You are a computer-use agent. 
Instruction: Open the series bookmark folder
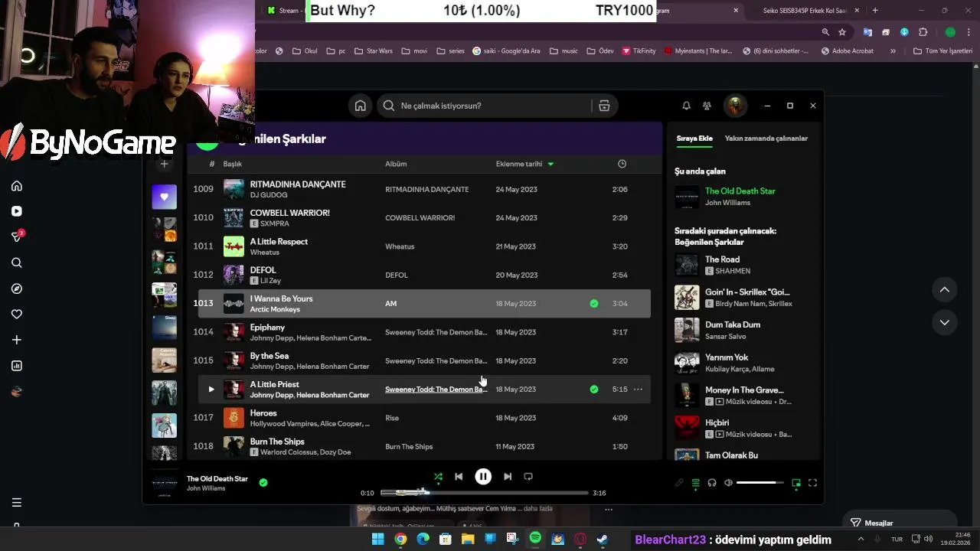[450, 51]
